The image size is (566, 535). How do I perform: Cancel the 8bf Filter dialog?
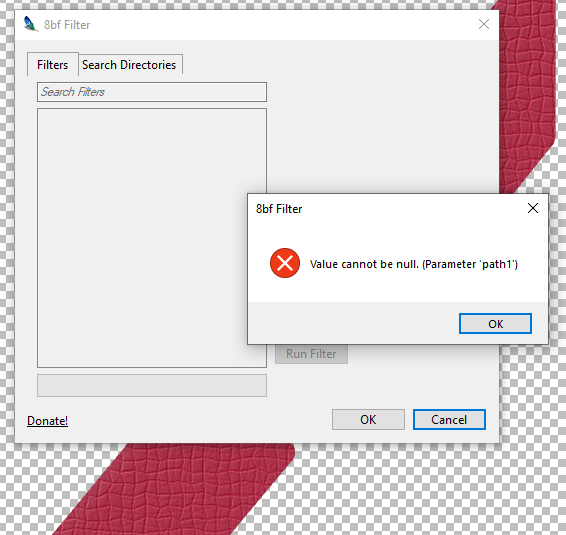coord(449,419)
